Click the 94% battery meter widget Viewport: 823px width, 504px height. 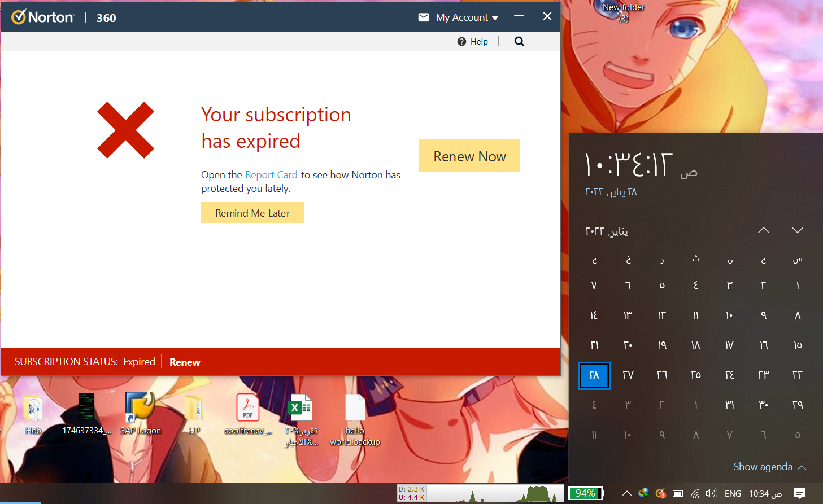click(586, 493)
